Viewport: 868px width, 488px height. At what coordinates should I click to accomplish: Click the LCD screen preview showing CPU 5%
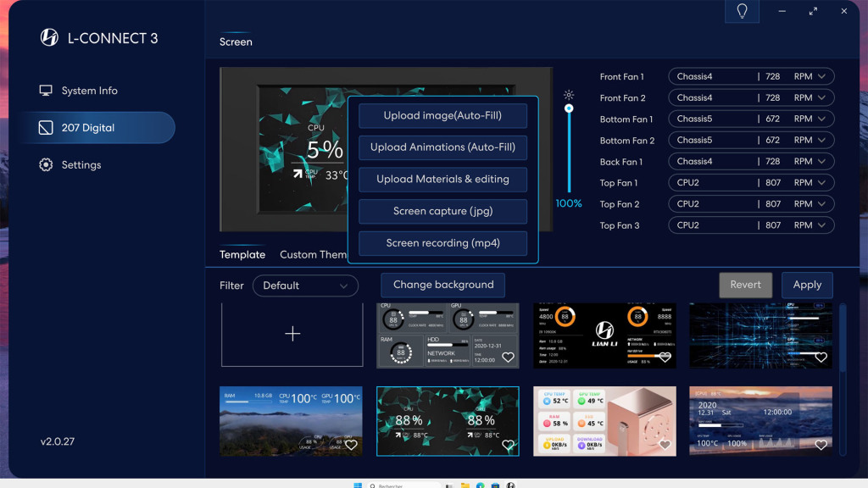[303, 149]
